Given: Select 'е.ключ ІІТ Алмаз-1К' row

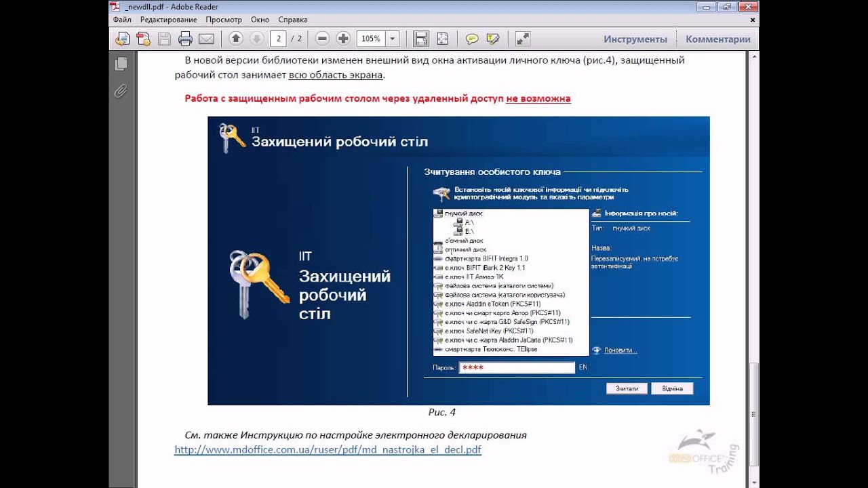Looking at the screenshot, I should [474, 277].
